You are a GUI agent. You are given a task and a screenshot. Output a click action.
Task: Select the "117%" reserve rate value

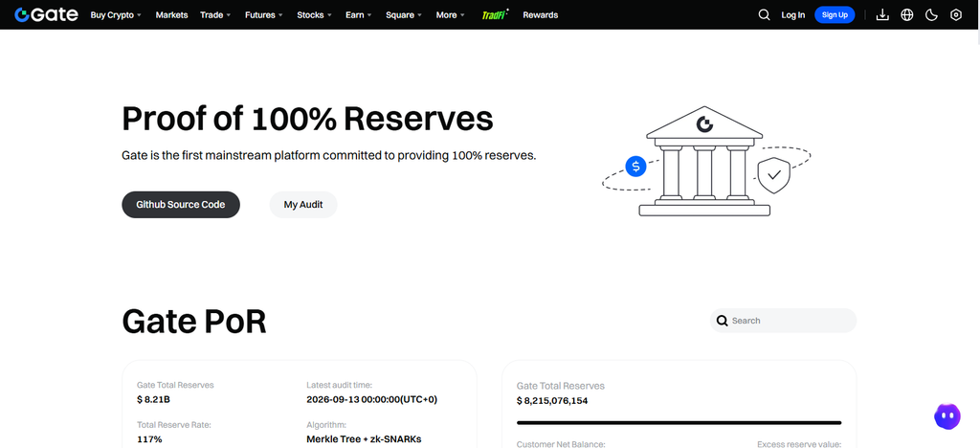click(149, 439)
